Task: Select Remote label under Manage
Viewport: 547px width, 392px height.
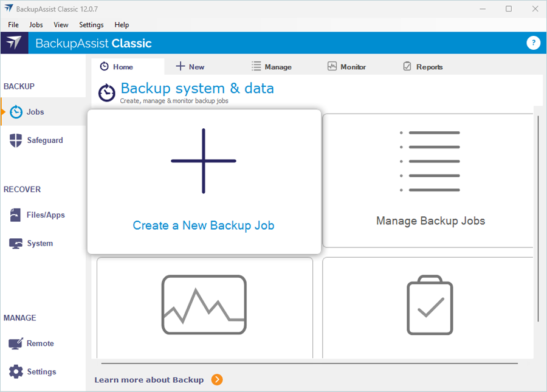Action: point(40,343)
